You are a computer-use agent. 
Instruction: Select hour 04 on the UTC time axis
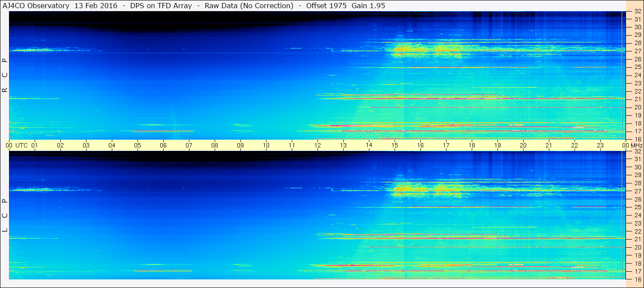tap(112, 145)
